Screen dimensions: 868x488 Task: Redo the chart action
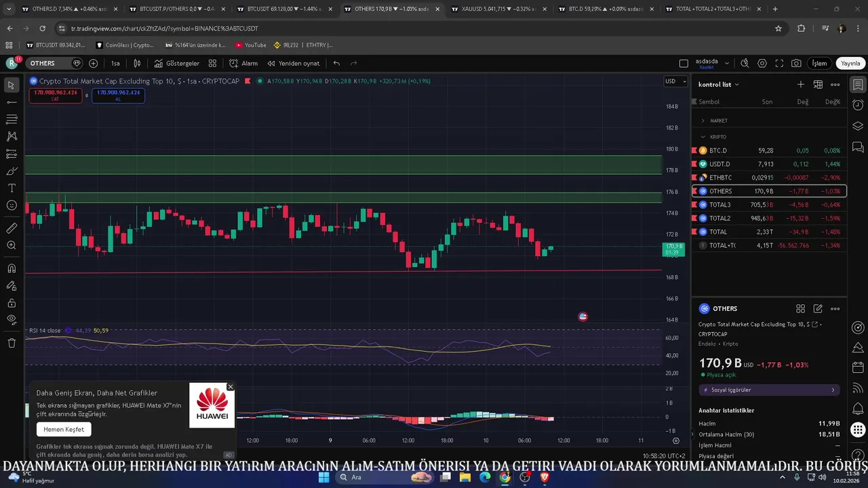click(x=353, y=63)
